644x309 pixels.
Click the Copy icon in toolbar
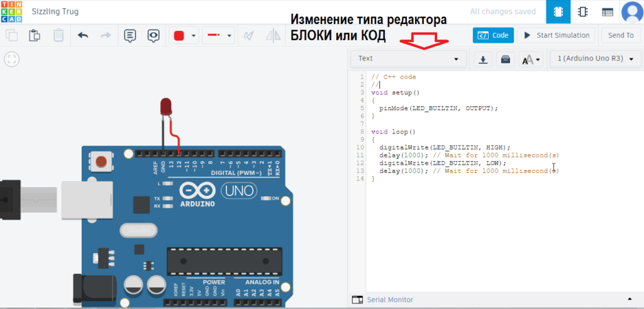tap(11, 35)
